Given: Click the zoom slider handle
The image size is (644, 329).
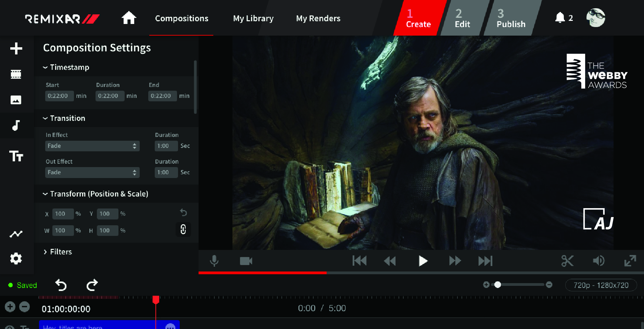Looking at the screenshot, I should [498, 285].
